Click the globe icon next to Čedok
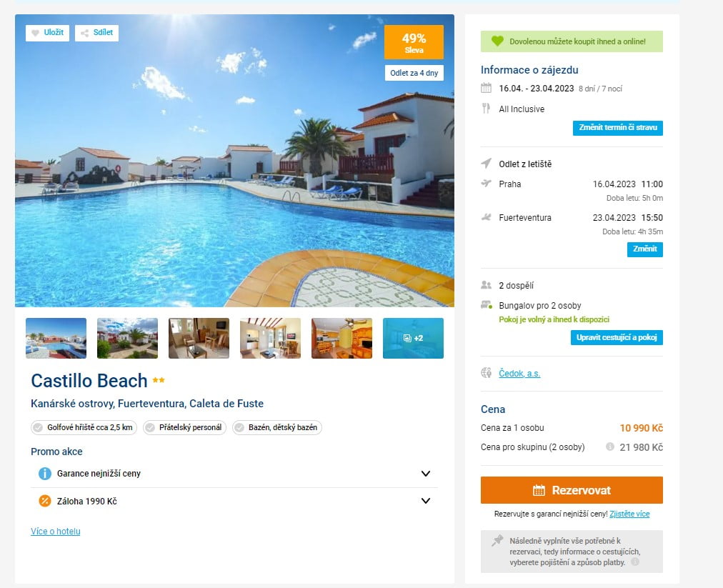This screenshot has width=723, height=588. (x=486, y=373)
